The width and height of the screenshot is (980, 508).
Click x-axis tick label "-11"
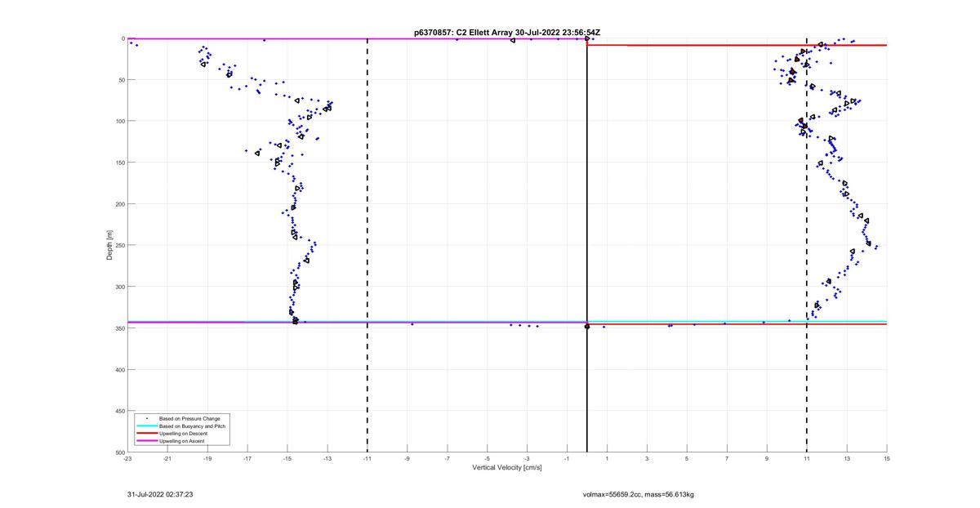pyautogui.click(x=367, y=458)
